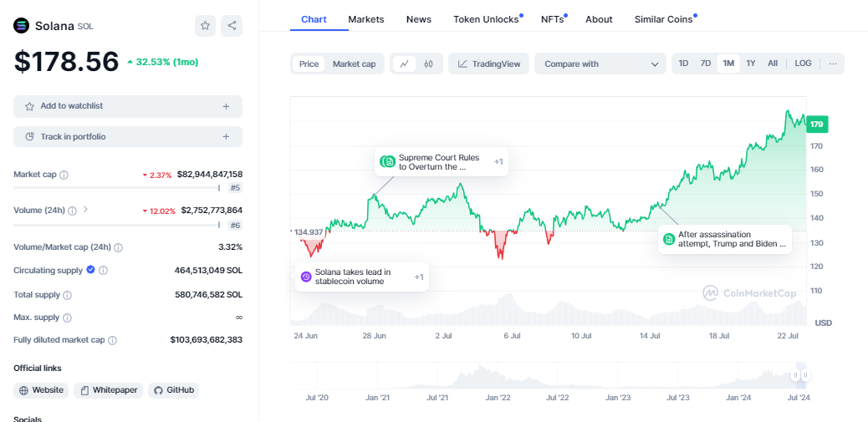This screenshot has height=422, width=868.
Task: Set chart range to 1M
Action: [x=728, y=64]
